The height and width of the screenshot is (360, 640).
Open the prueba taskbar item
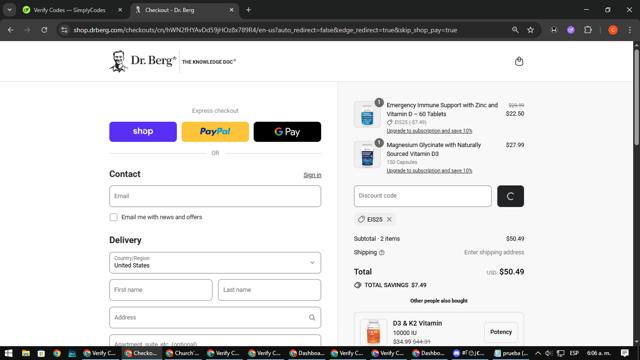click(x=511, y=353)
